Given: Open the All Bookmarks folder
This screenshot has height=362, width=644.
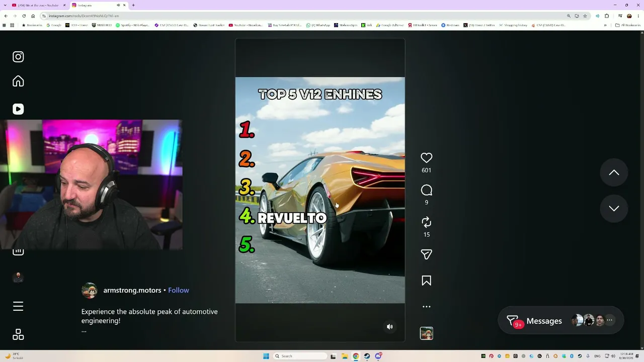Looking at the screenshot, I should point(627,25).
